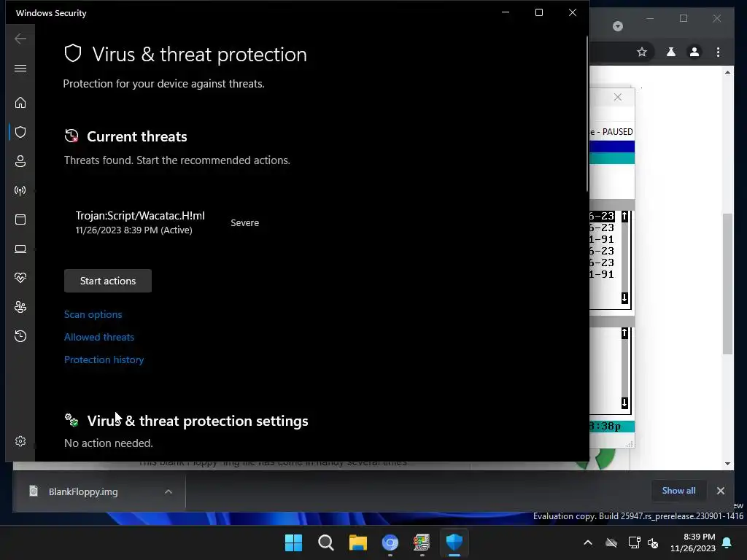Open the Chrome three-dot menu
The height and width of the screenshot is (560, 747).
718,52
